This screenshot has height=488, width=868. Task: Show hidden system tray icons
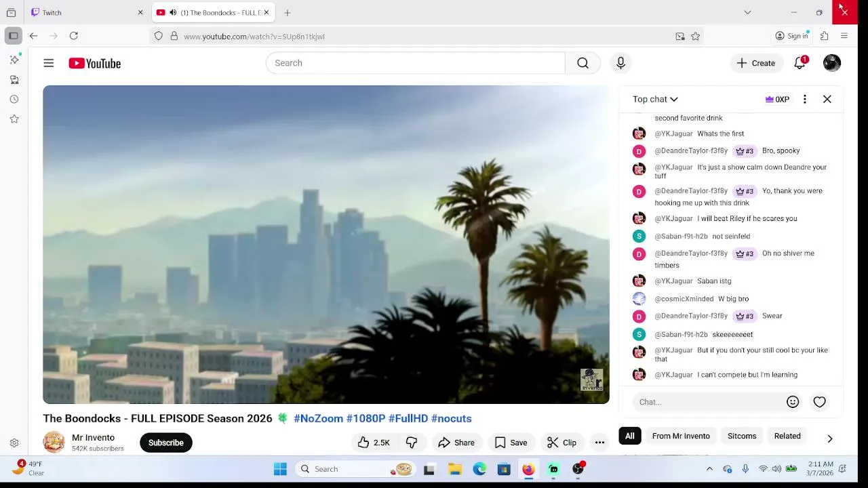pos(709,469)
